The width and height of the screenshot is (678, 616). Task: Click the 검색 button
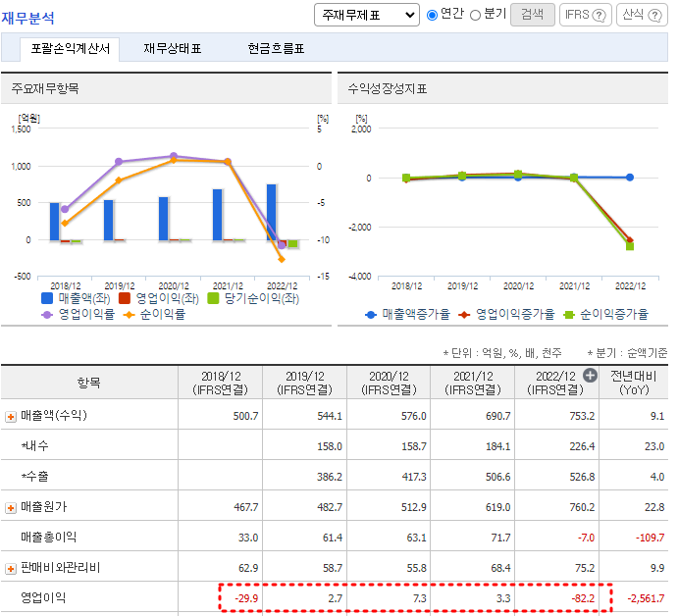[x=532, y=15]
